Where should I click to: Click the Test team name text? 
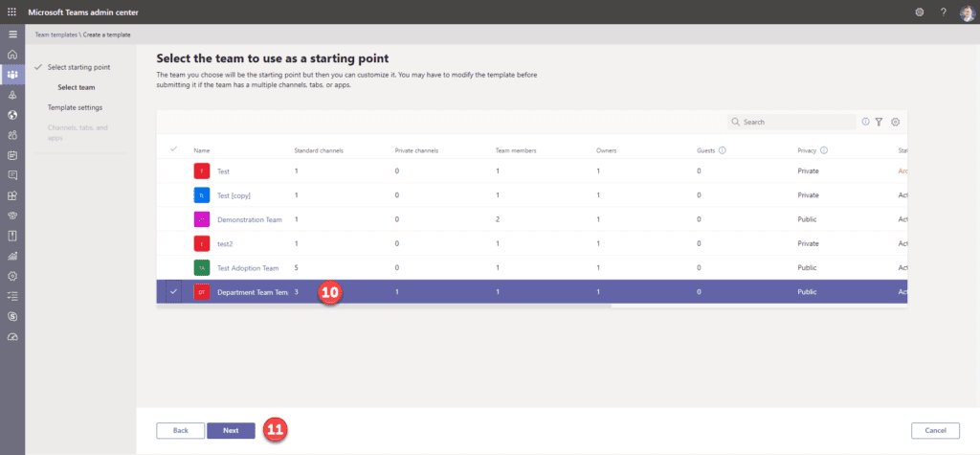(x=224, y=171)
